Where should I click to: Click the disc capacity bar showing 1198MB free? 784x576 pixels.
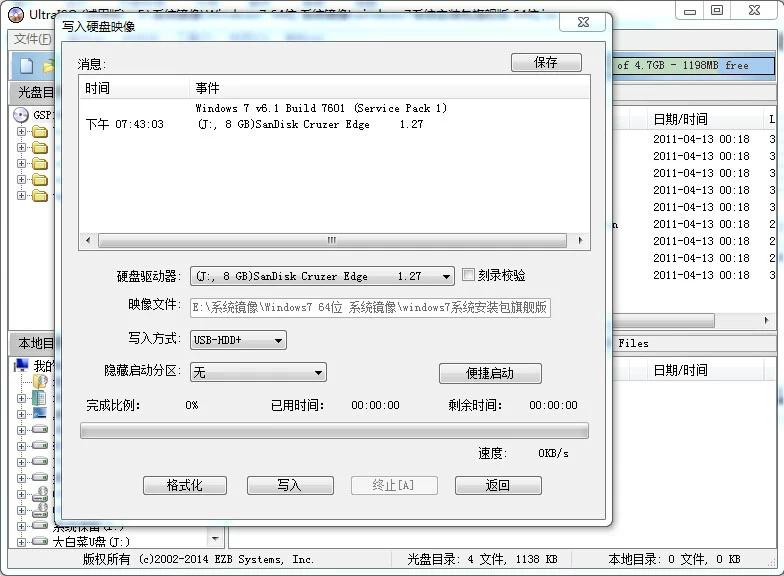[694, 66]
